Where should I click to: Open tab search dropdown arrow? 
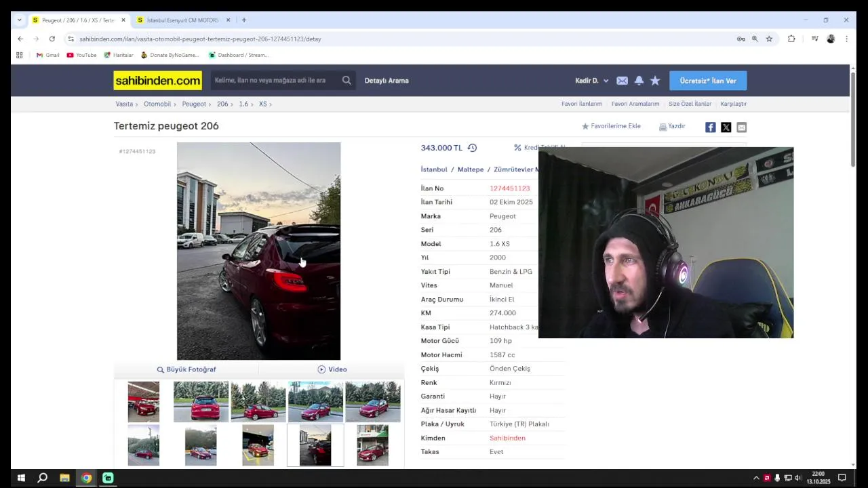click(19, 20)
